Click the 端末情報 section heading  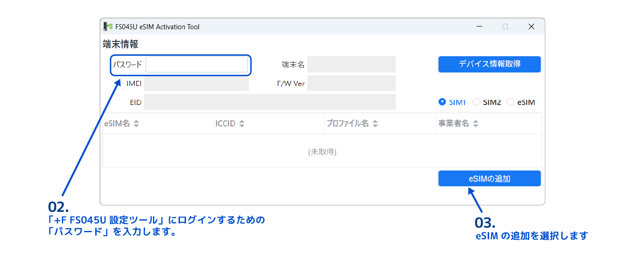point(120,45)
